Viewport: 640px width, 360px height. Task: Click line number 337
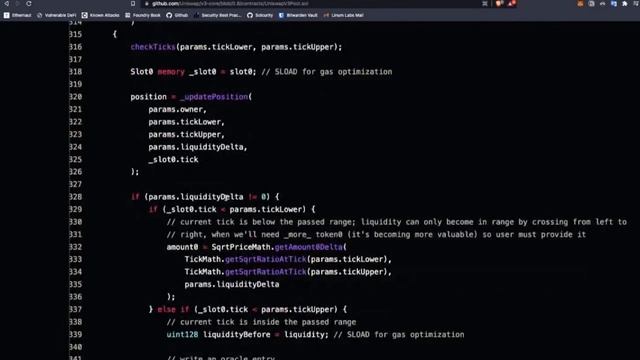(76, 309)
